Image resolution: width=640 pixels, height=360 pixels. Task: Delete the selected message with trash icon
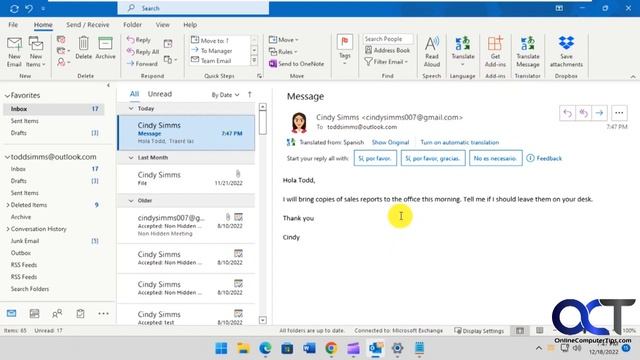tap(83, 48)
